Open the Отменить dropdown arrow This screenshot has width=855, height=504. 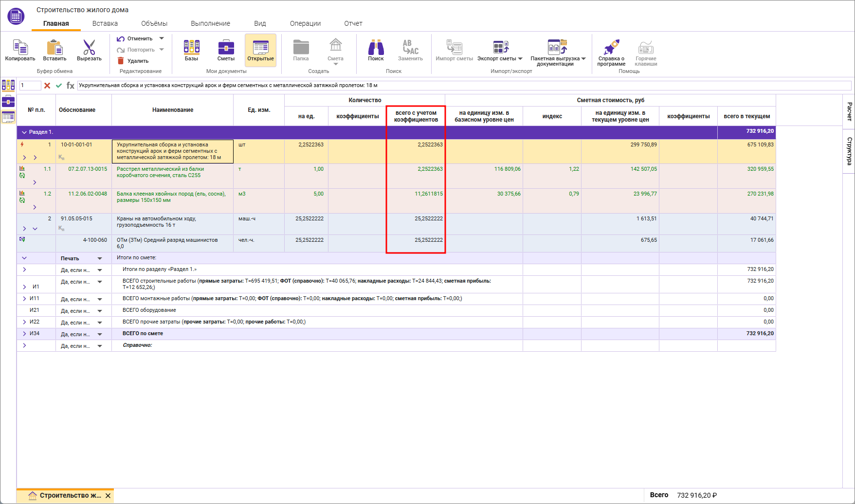coord(162,38)
